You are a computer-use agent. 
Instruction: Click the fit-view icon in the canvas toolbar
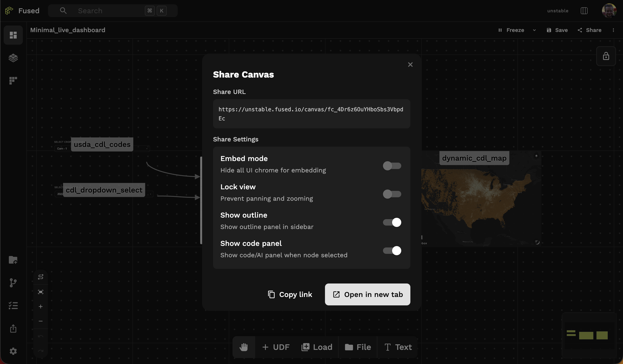pos(41,291)
